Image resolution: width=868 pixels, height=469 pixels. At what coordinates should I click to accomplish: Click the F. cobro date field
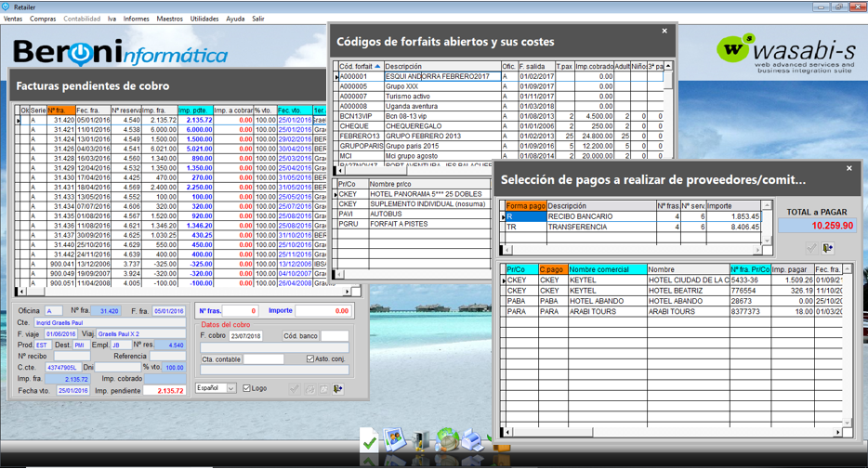point(248,336)
